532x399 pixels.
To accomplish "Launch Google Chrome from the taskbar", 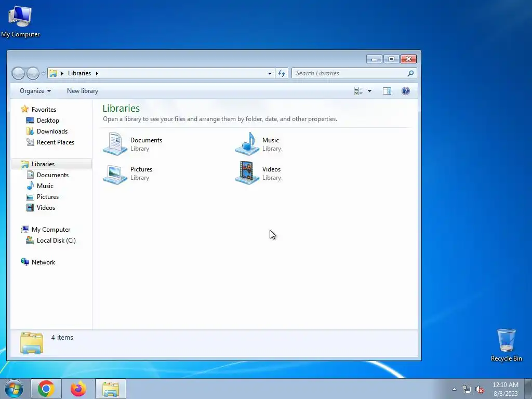I will (x=46, y=389).
